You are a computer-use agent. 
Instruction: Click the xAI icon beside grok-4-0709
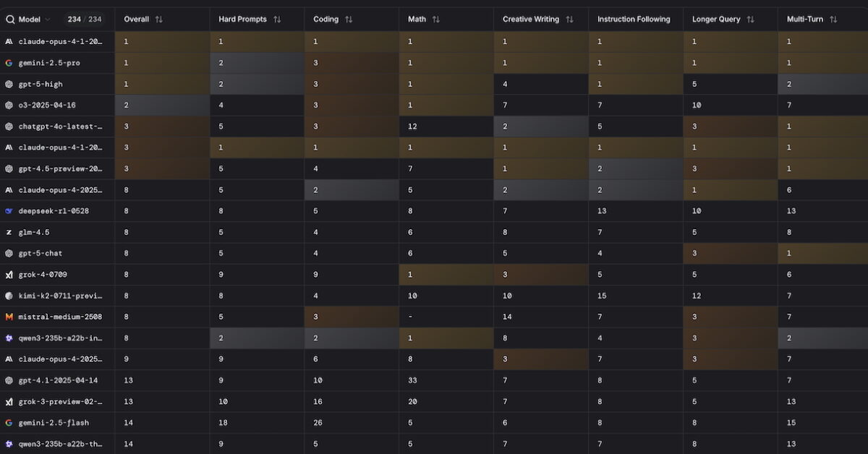(x=9, y=275)
